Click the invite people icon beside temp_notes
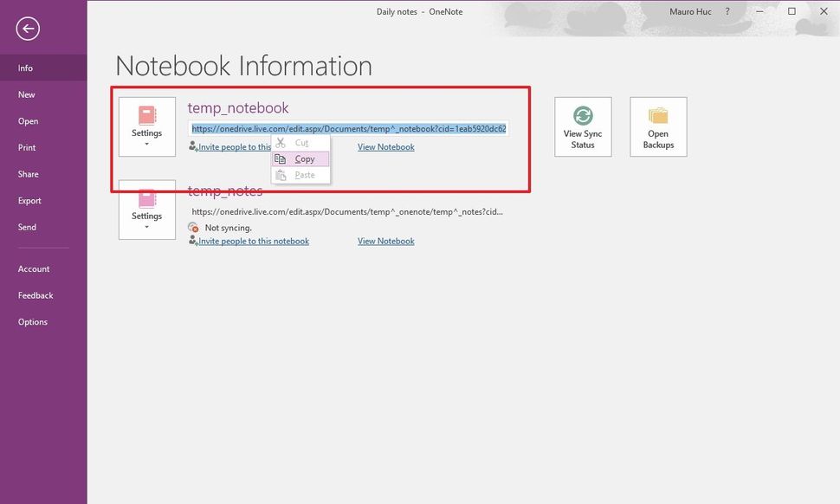The width and height of the screenshot is (840, 504). 194,241
